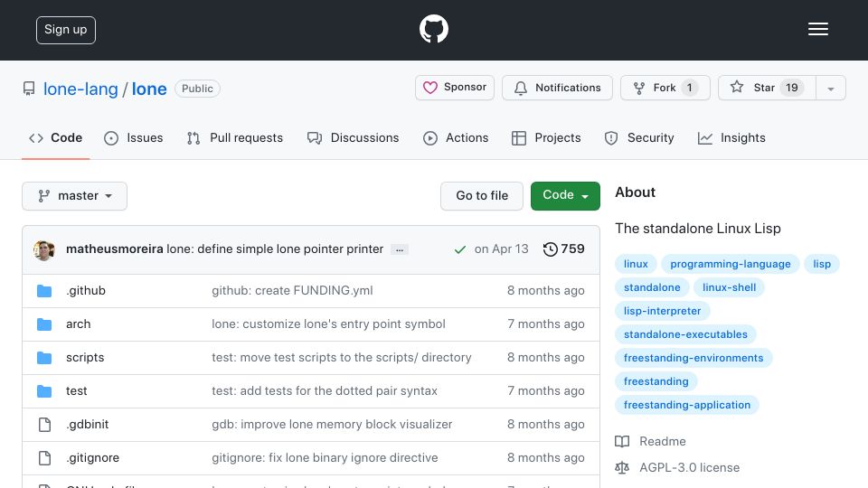Viewport: 868px width, 488px height.
Task: Click the heart icon on Sponsor
Action: [430, 88]
